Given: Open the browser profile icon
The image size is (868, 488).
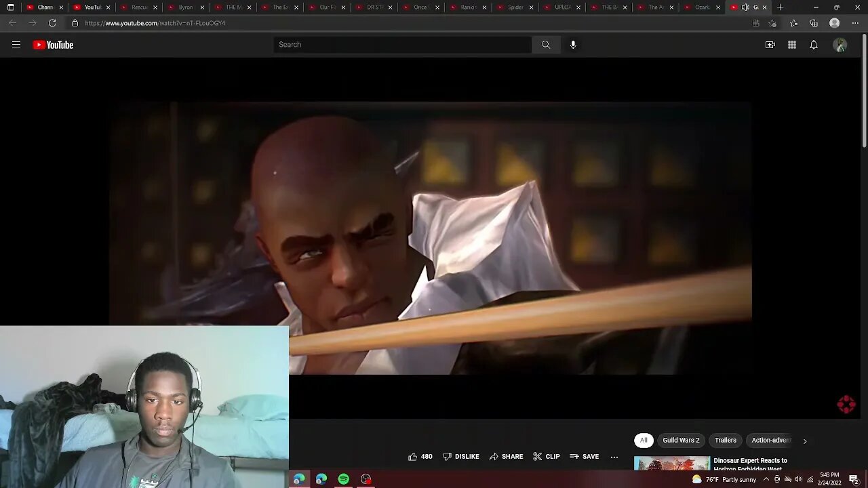Looking at the screenshot, I should pos(835,23).
